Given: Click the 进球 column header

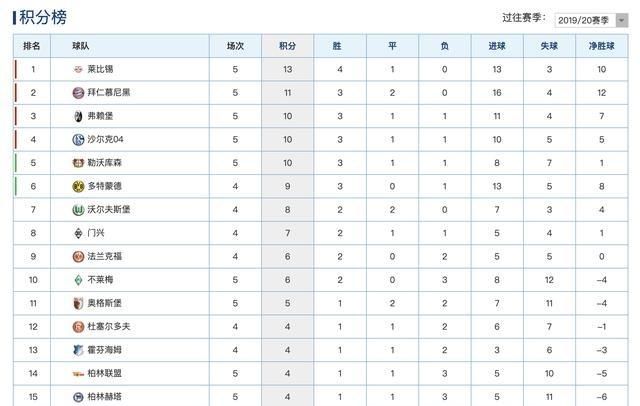Looking at the screenshot, I should [497, 46].
